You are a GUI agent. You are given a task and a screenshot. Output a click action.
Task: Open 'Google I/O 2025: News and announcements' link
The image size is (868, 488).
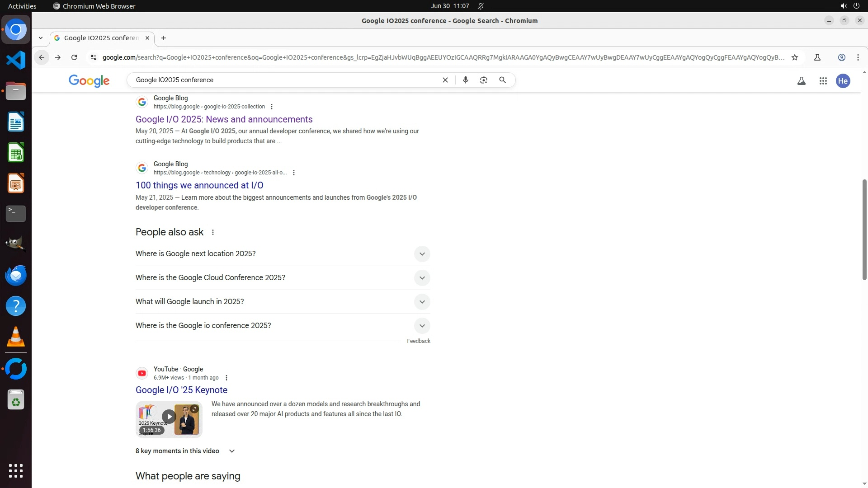pos(224,119)
